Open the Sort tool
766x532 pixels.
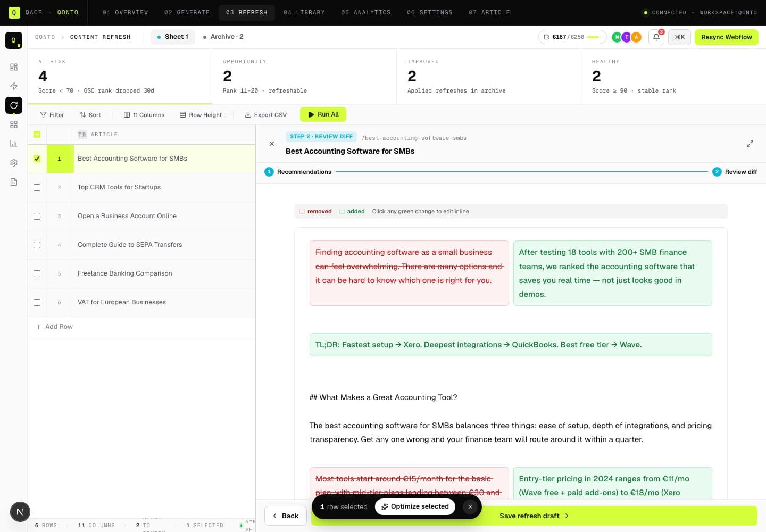90,115
